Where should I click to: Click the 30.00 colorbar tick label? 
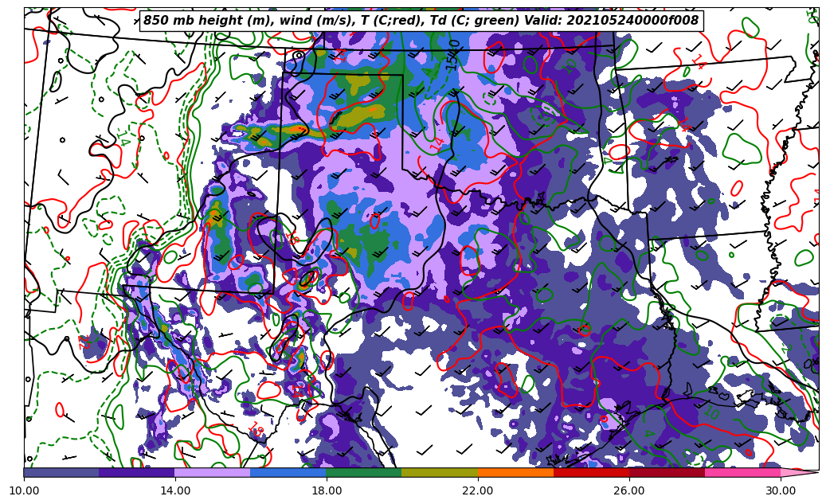click(x=781, y=490)
